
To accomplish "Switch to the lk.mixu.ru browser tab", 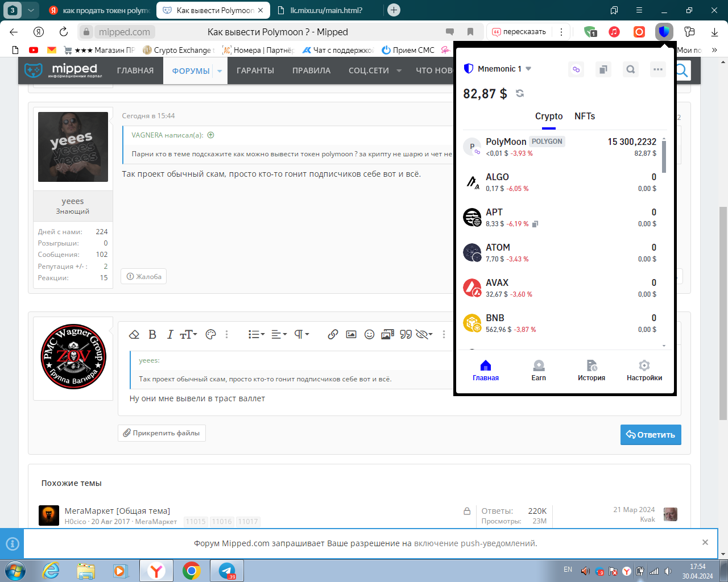I will tap(326, 10).
